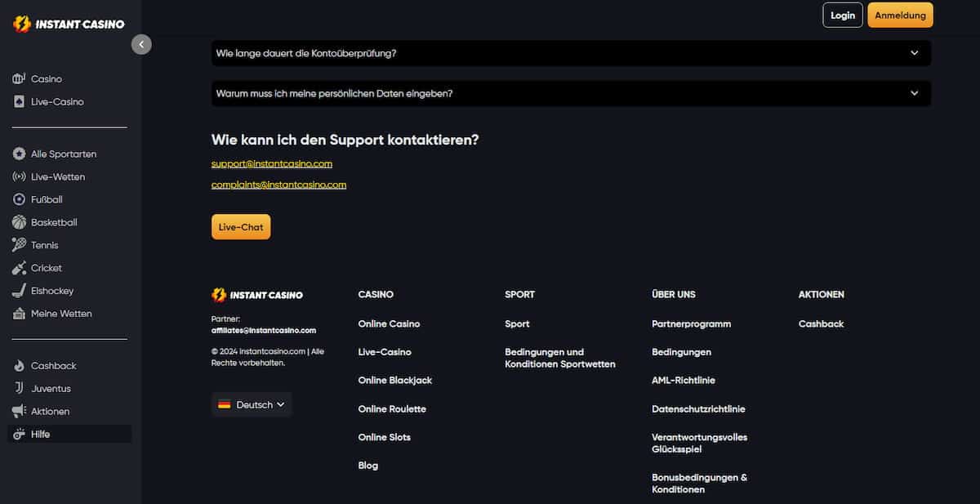This screenshot has width=980, height=504.
Task: Click the Anmeldung button
Action: 900,15
